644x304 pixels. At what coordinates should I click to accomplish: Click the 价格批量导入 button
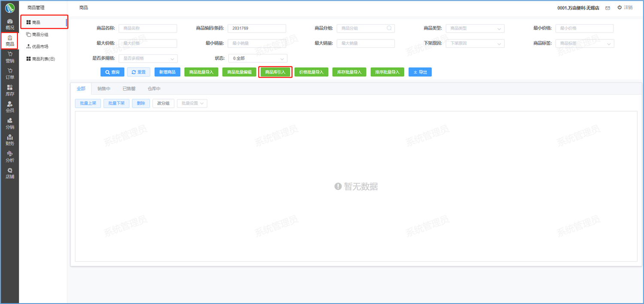coord(311,72)
